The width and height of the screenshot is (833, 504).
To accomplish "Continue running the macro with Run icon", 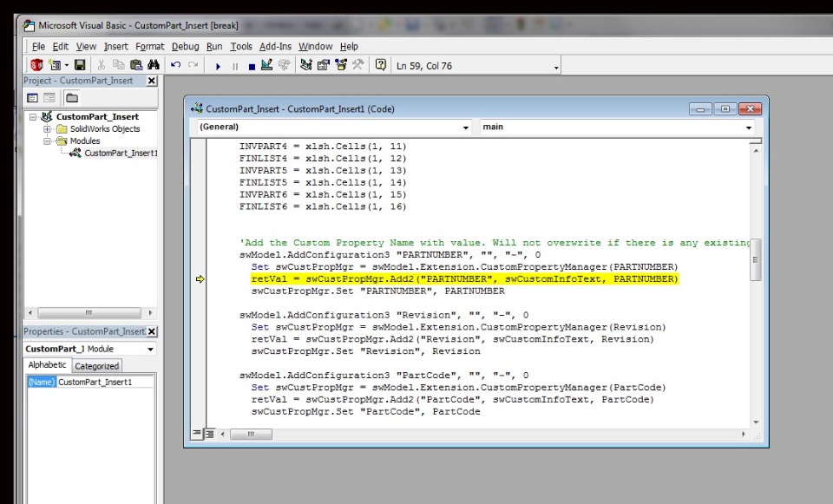I will click(x=218, y=67).
